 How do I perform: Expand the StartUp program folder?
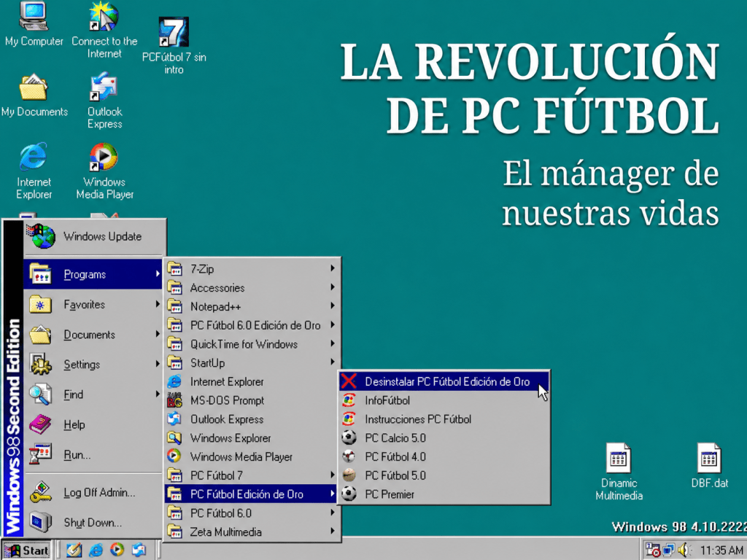[x=252, y=363]
